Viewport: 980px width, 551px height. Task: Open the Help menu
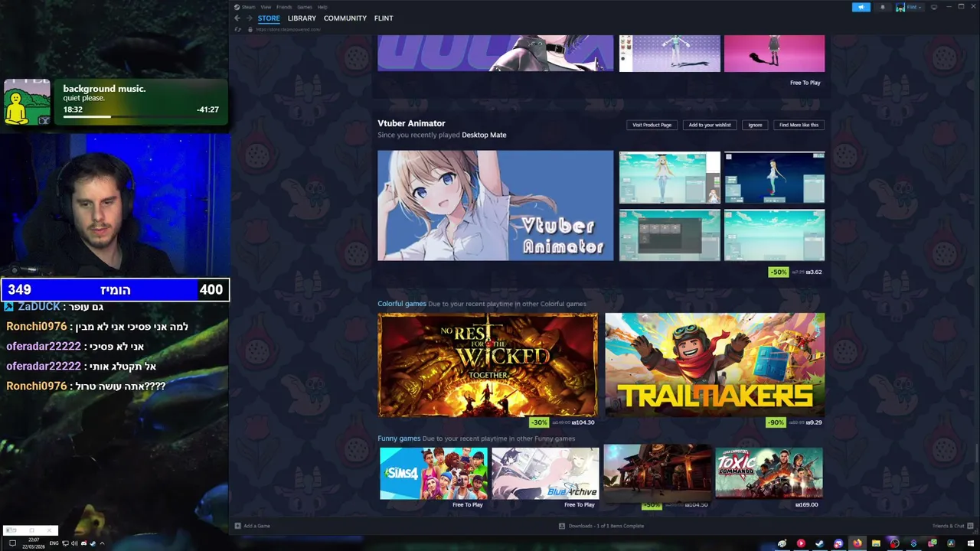pos(322,7)
